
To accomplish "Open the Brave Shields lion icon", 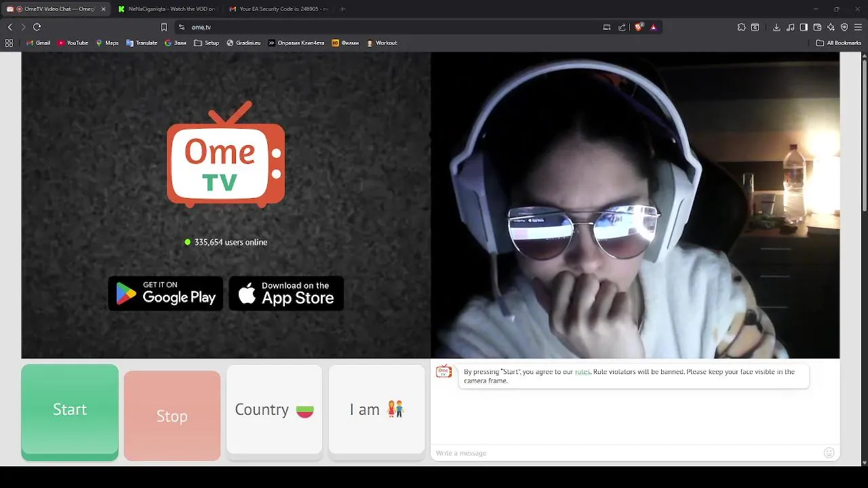I will 639,27.
